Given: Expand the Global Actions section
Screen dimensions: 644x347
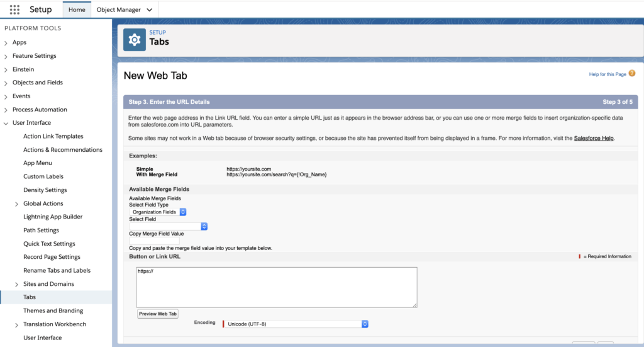Looking at the screenshot, I should click(x=17, y=204).
